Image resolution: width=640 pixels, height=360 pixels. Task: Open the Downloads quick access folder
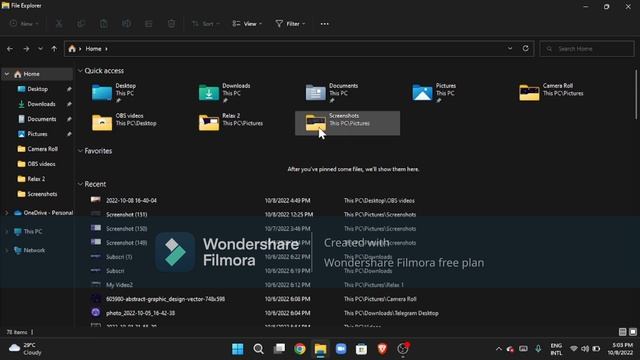coord(241,93)
